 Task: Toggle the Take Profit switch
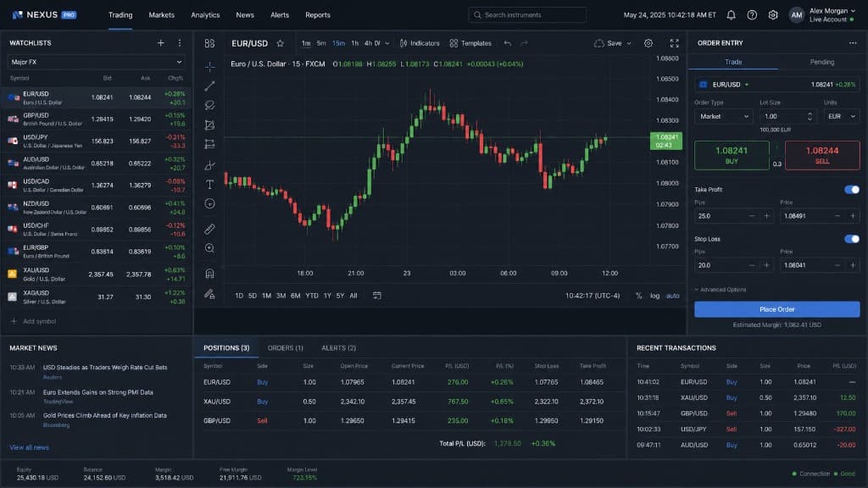coord(852,189)
